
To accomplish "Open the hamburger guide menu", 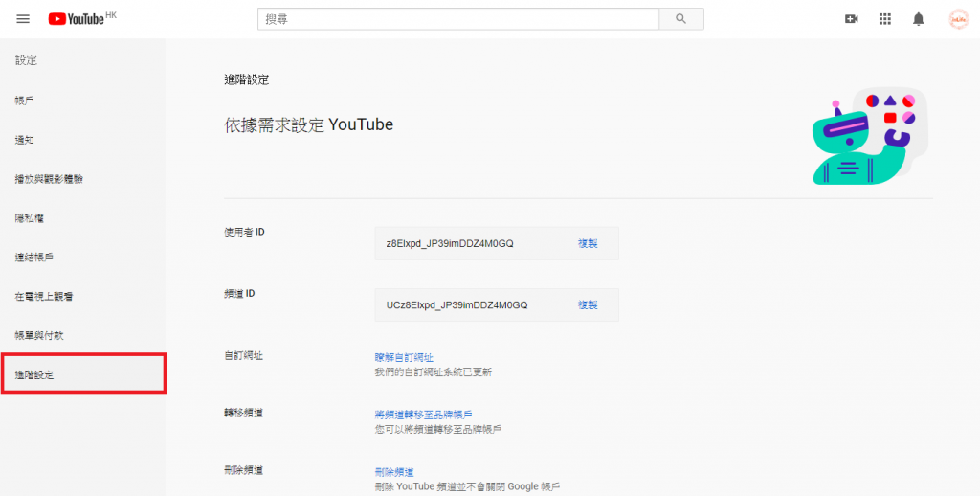I will coord(23,19).
